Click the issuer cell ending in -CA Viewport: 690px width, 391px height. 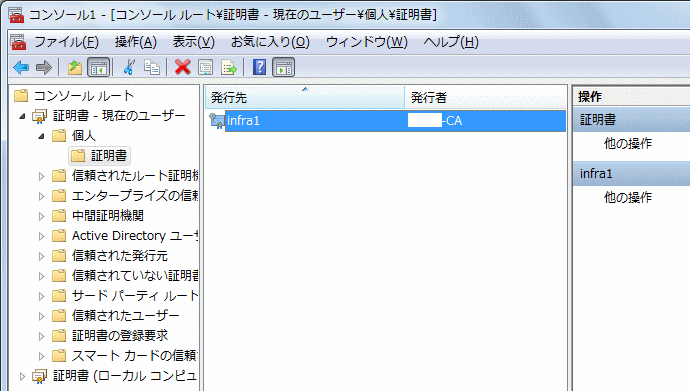(x=435, y=121)
